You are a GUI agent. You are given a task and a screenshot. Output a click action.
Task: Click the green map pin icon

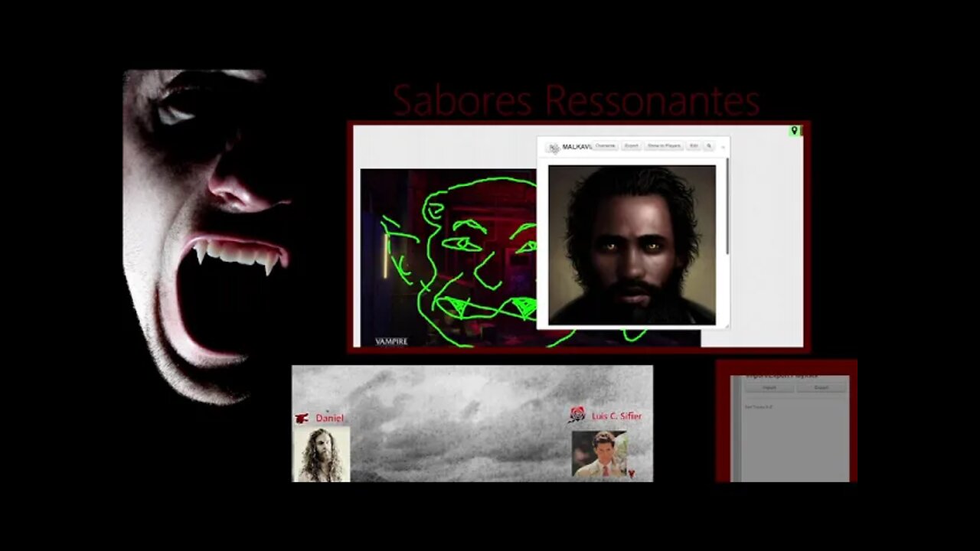tap(794, 131)
